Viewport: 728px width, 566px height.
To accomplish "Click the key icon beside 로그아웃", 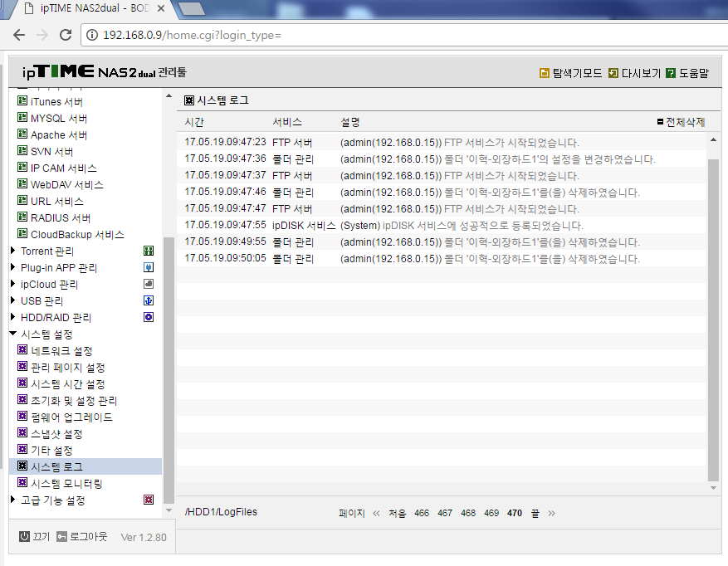I will (61, 537).
